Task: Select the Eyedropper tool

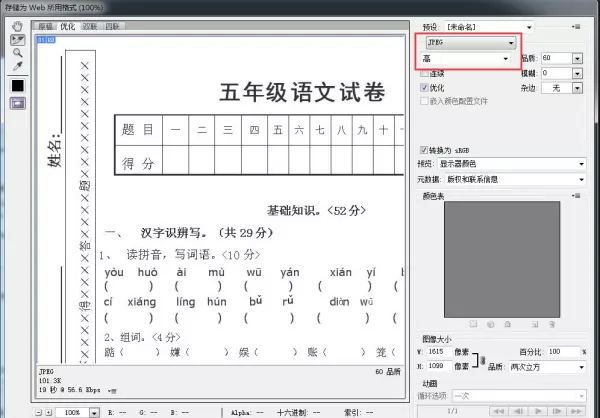Action: click(18, 66)
